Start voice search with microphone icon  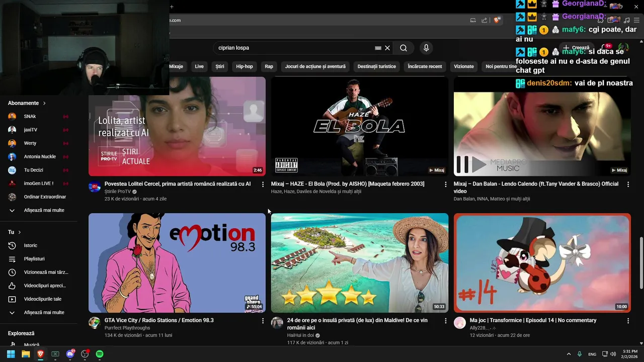click(x=426, y=48)
